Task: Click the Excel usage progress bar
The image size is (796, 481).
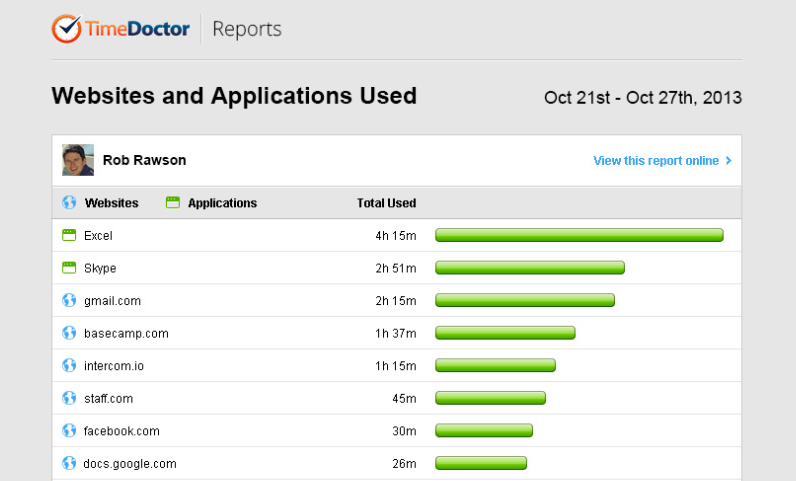Action: pyautogui.click(x=579, y=235)
